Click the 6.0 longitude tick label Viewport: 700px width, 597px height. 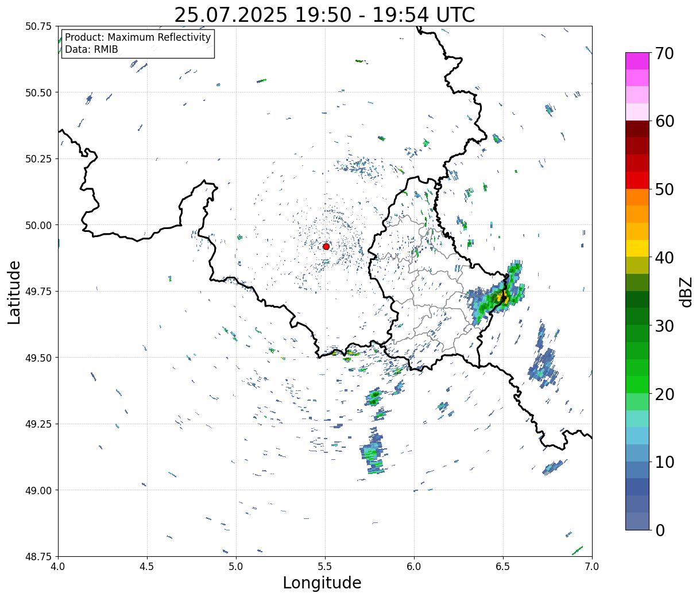(x=414, y=566)
